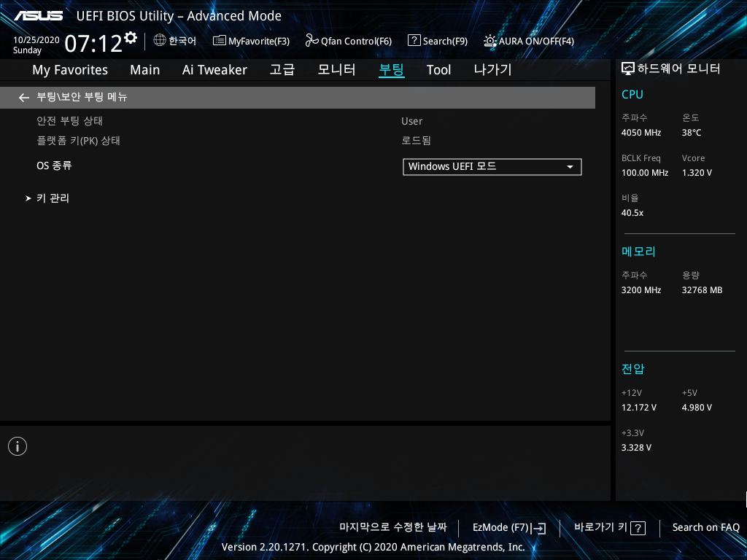This screenshot has height=560, width=747.
Task: Click 마지막으로 수정한 날짜 button
Action: point(393,527)
